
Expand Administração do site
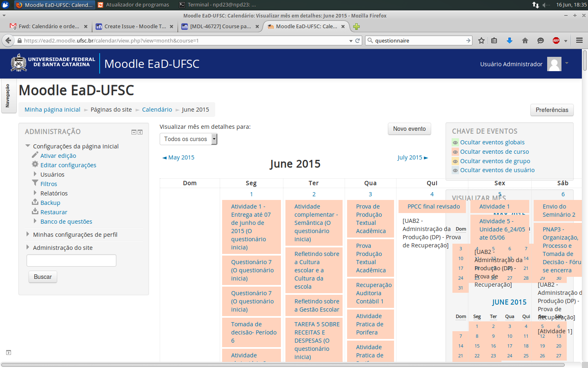[x=28, y=247]
